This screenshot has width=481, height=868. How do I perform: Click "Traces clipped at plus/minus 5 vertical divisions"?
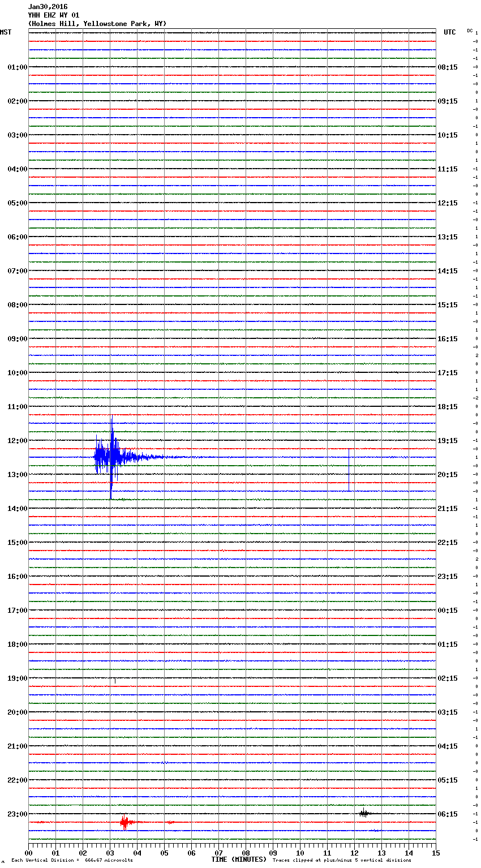pos(342,861)
